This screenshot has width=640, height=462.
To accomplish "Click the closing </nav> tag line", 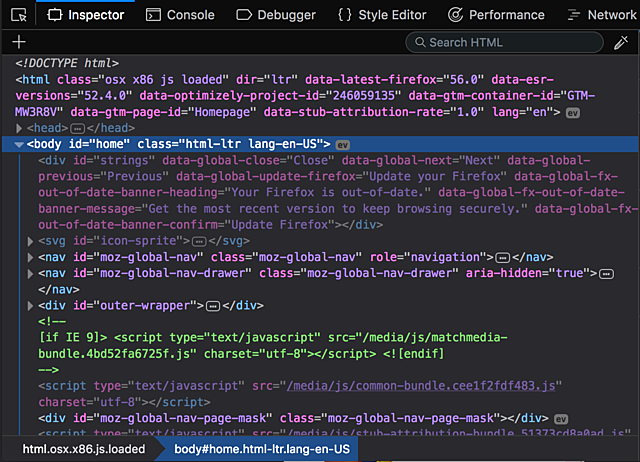I will point(59,289).
